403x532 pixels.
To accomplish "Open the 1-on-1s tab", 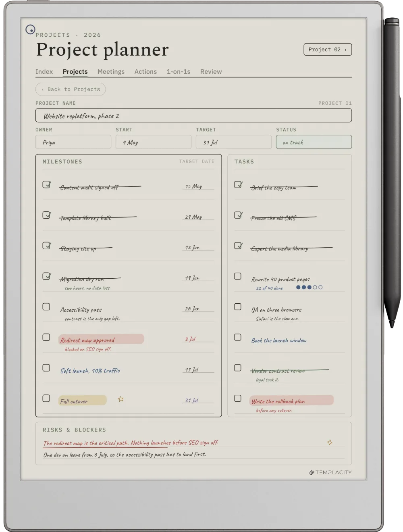I will point(179,71).
